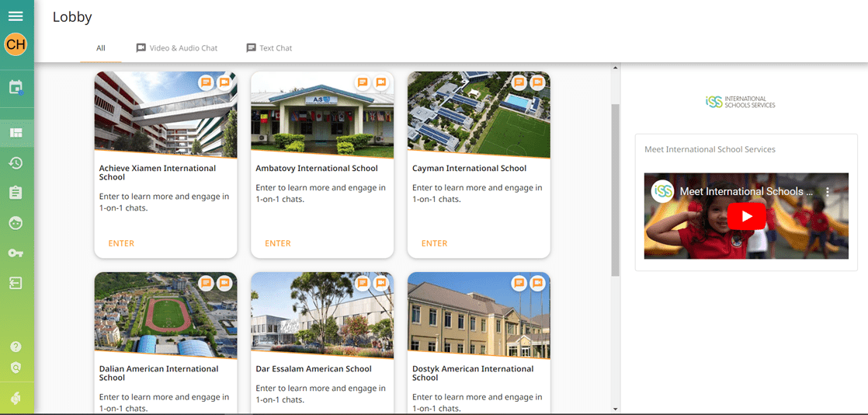The height and width of the screenshot is (415, 868).
Task: Switch to Text Chat tab
Action: coord(269,48)
